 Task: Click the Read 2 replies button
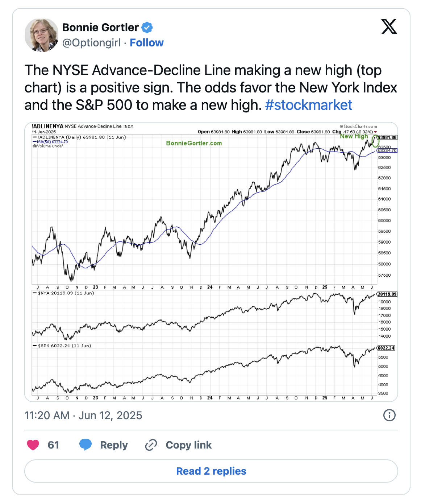coord(211,471)
